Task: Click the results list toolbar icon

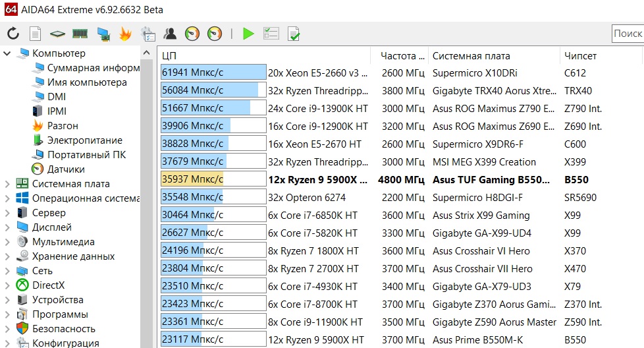Action: 271,33
